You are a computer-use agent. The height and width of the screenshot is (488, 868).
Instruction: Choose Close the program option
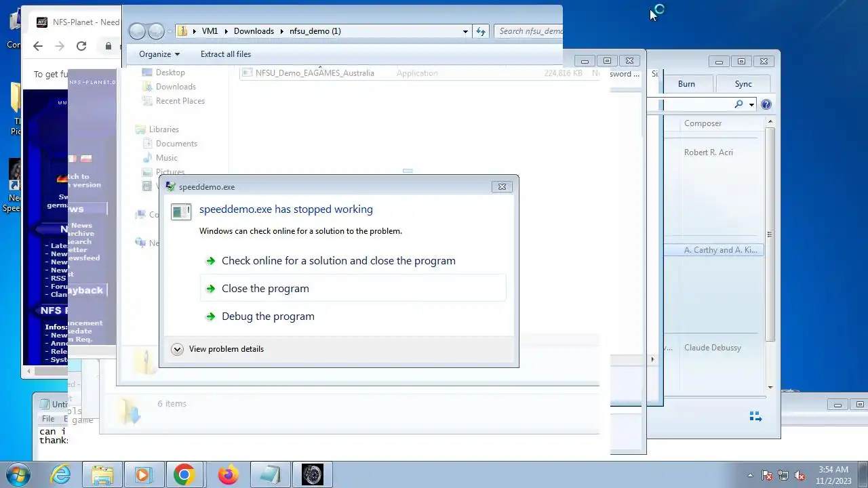[353, 288]
